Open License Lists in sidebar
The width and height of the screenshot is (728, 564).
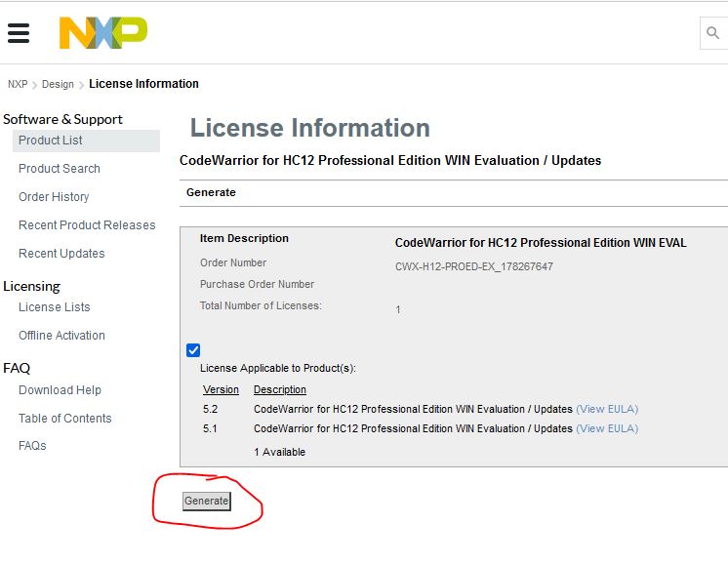(55, 306)
